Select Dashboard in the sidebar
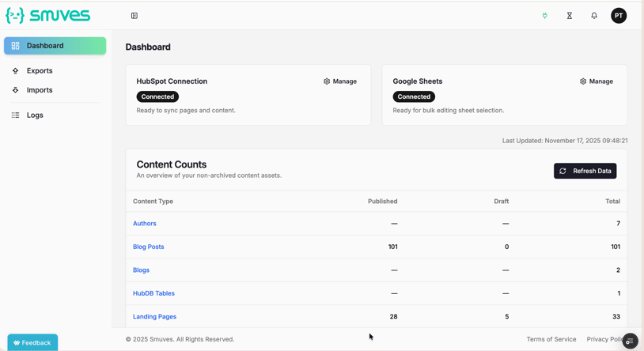 click(x=55, y=46)
